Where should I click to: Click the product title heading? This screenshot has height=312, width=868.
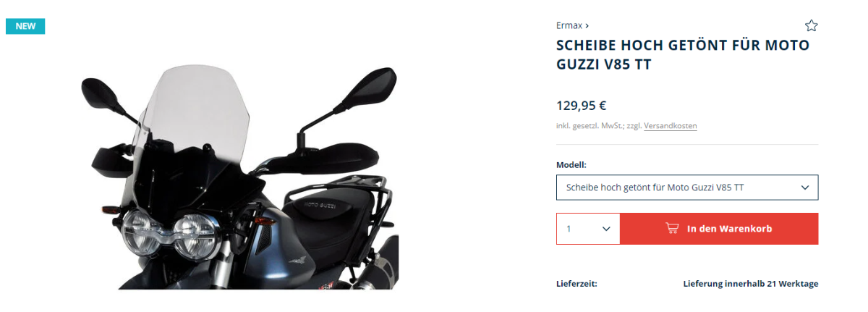point(683,55)
